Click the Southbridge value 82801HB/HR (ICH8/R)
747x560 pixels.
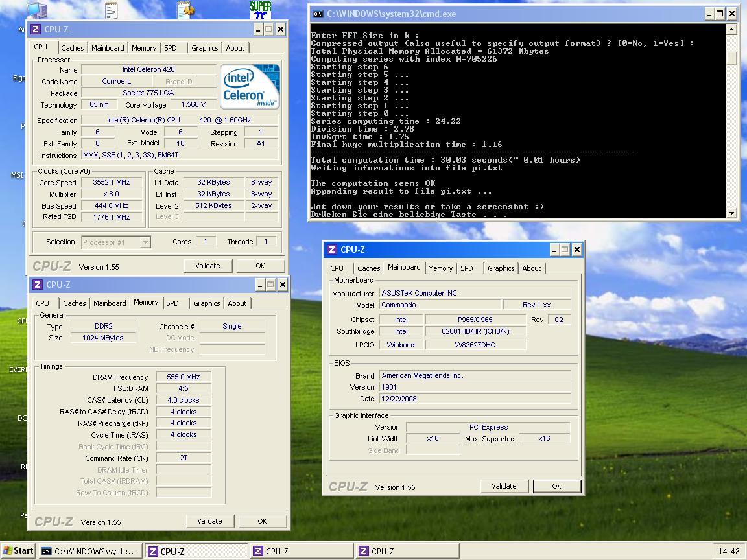pos(475,331)
